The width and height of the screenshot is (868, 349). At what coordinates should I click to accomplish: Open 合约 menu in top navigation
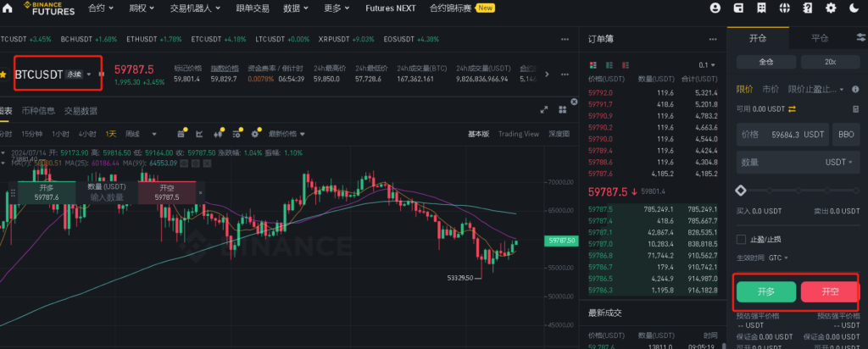pyautogui.click(x=101, y=8)
